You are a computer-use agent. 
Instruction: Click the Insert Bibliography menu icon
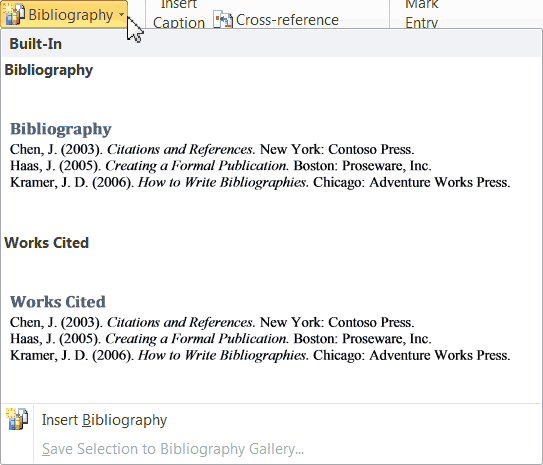pyautogui.click(x=17, y=419)
